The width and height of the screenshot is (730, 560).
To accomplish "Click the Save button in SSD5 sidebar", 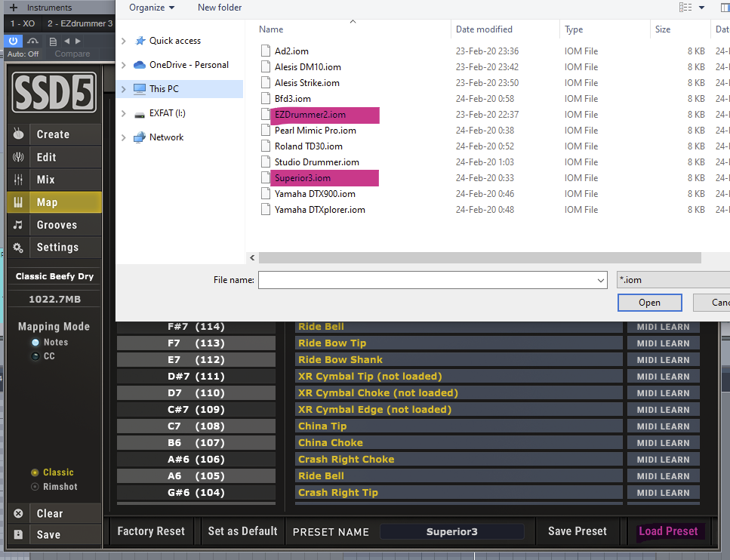I will (54, 534).
